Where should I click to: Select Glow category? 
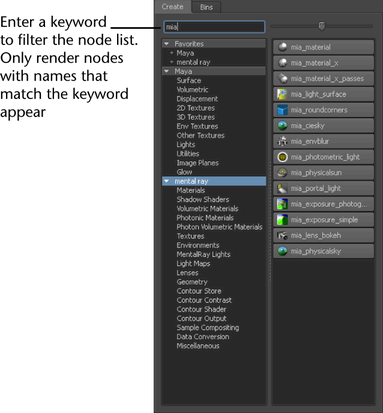(184, 172)
